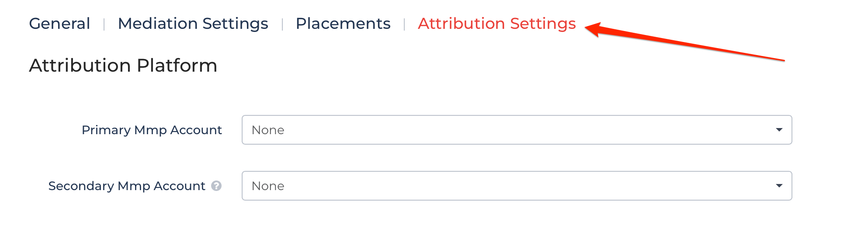
Task: Expand the Secondary Mmp Account select box
Action: [517, 186]
